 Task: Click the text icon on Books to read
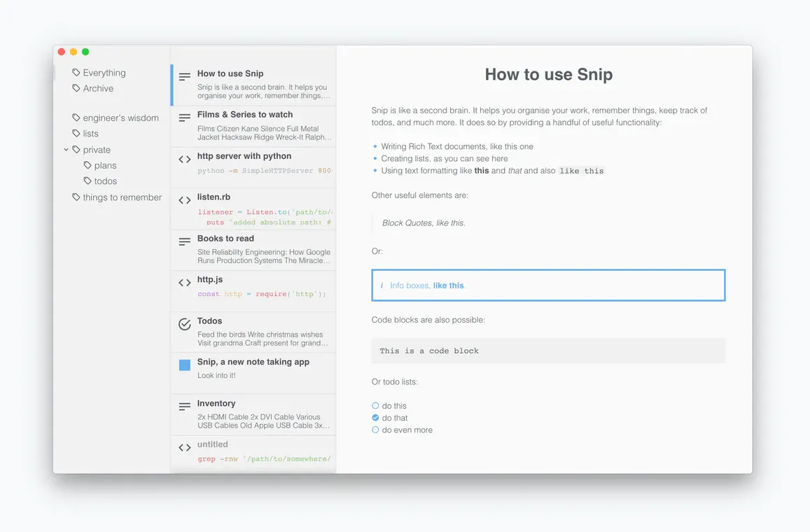click(x=184, y=241)
